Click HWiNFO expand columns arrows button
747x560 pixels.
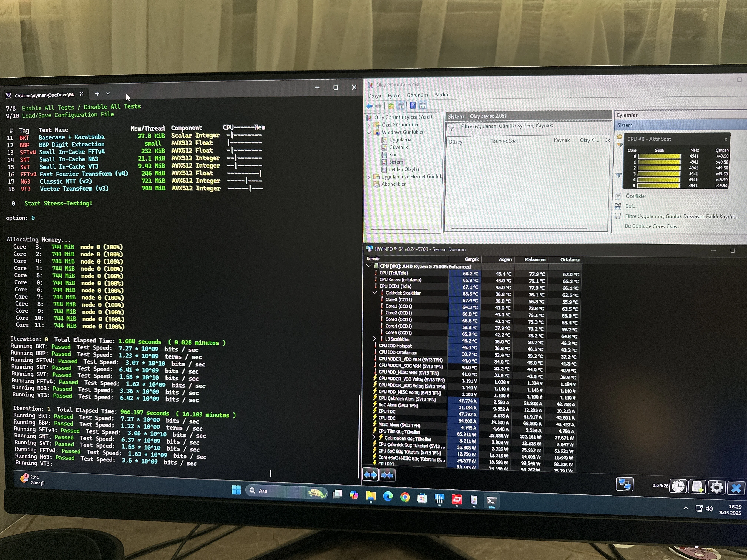click(x=370, y=475)
